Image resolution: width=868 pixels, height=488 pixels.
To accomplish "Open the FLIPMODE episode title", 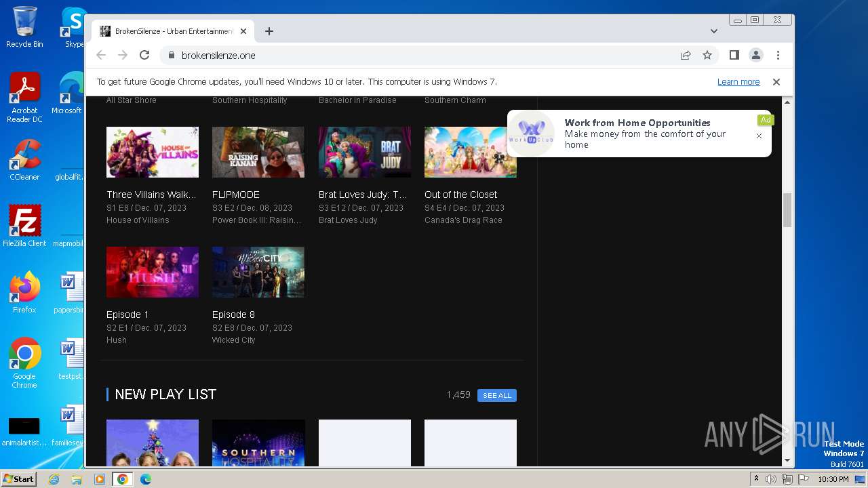I will 236,195.
